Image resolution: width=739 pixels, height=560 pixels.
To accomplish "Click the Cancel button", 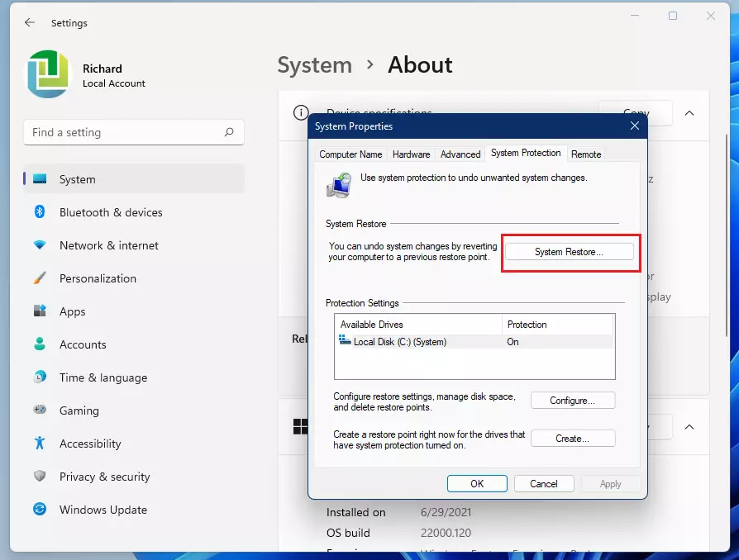I will click(544, 484).
